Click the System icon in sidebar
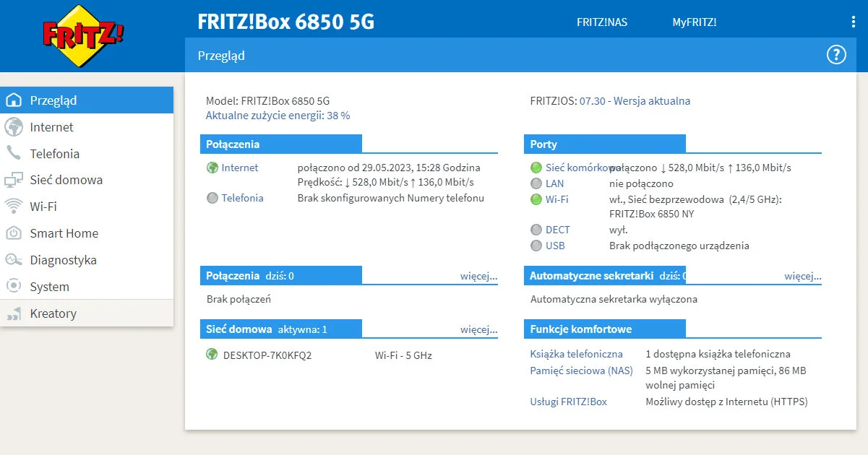Image resolution: width=868 pixels, height=455 pixels. click(14, 286)
